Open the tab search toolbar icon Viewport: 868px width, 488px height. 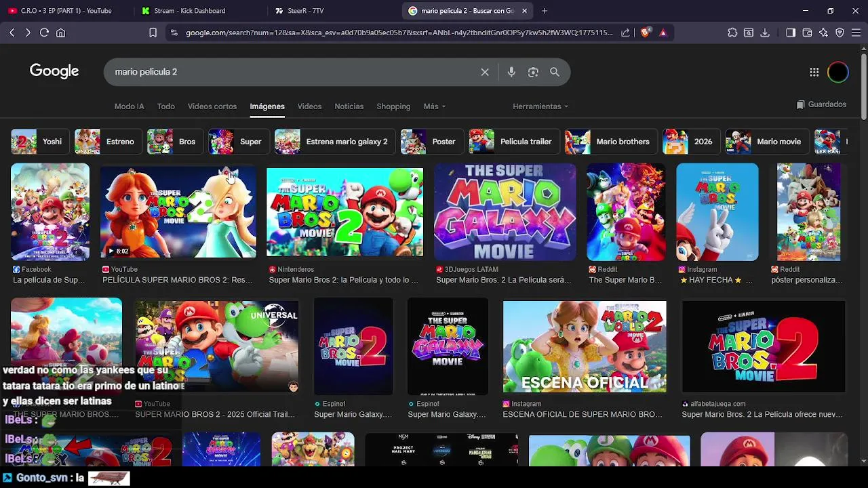pyautogui.click(x=749, y=33)
